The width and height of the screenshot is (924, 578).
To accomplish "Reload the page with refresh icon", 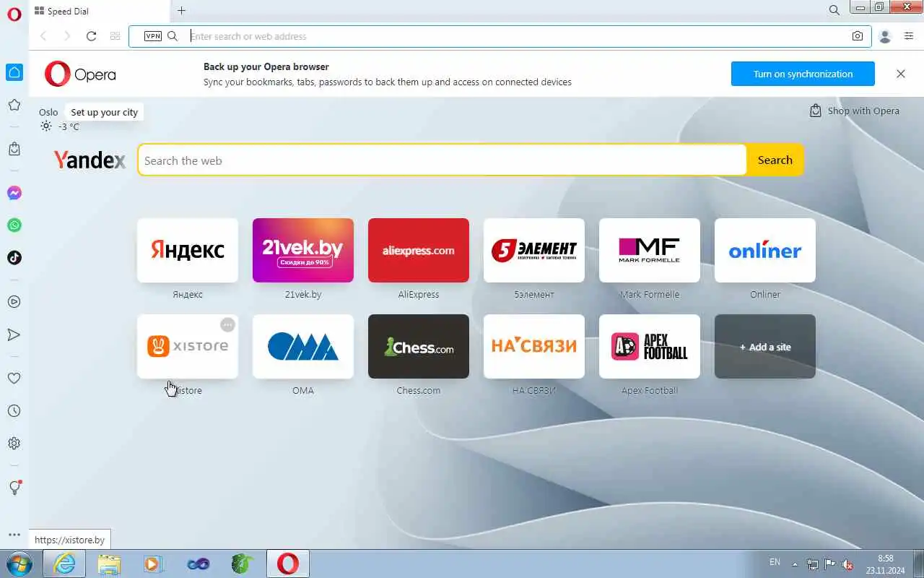I will [91, 36].
